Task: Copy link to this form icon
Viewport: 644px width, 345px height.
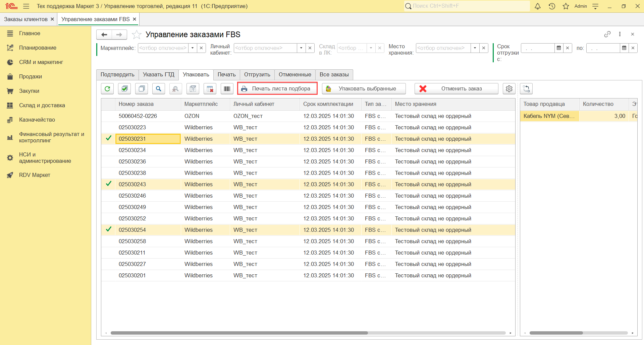Action: [607, 34]
